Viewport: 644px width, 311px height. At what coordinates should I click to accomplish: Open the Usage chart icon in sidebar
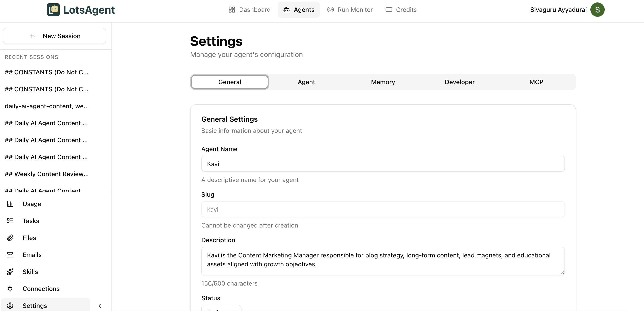click(x=10, y=204)
